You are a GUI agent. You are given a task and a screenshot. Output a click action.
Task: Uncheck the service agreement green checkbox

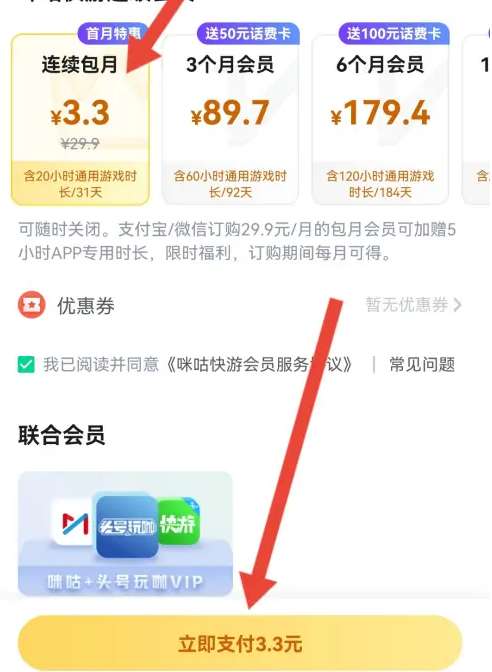26,365
